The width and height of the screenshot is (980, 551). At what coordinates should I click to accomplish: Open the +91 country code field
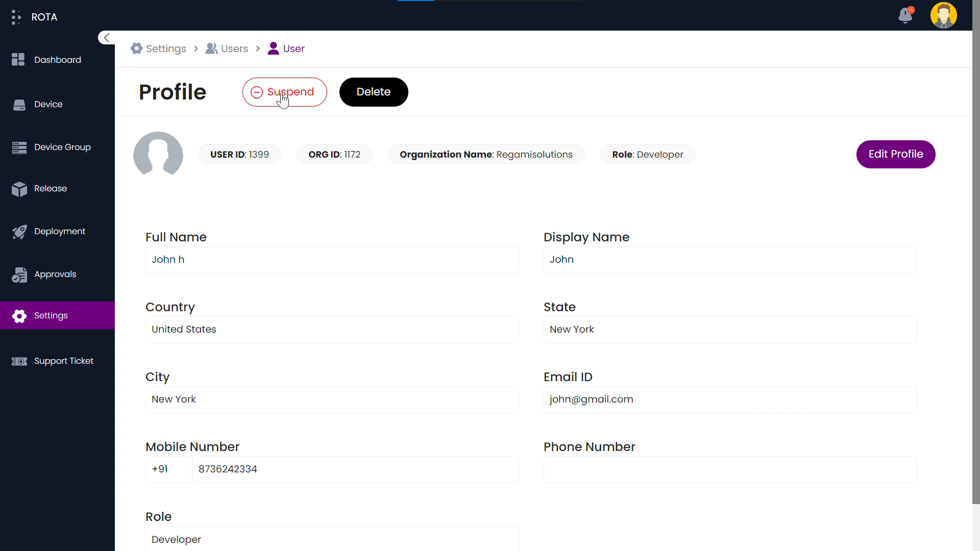[168, 469]
